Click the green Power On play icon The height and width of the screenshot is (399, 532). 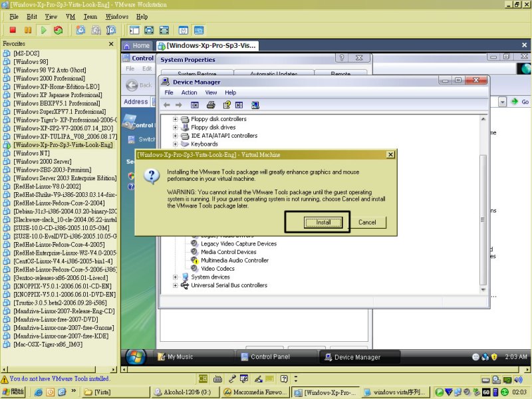[x=43, y=30]
